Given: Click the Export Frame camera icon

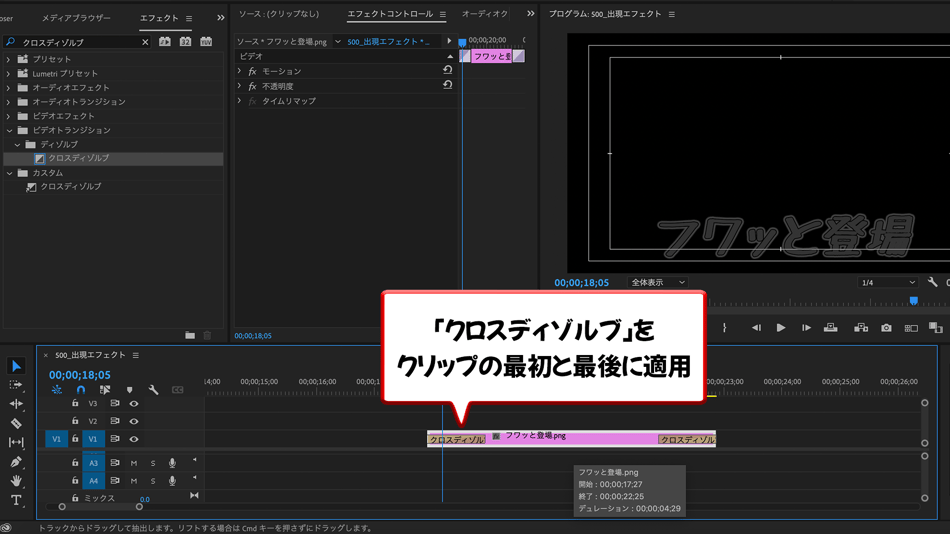Looking at the screenshot, I should pyautogui.click(x=886, y=328).
